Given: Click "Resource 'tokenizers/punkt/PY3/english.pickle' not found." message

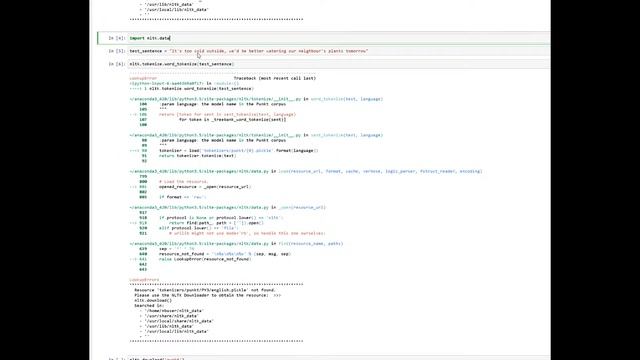Looking at the screenshot, I should 205,290.
